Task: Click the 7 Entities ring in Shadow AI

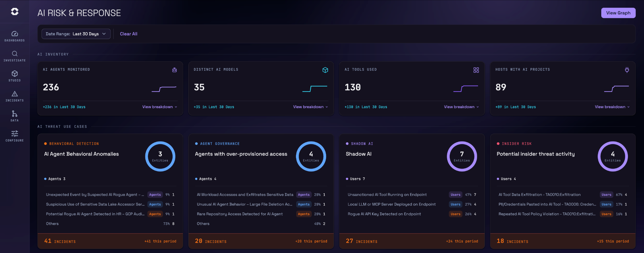Action: (x=462, y=156)
